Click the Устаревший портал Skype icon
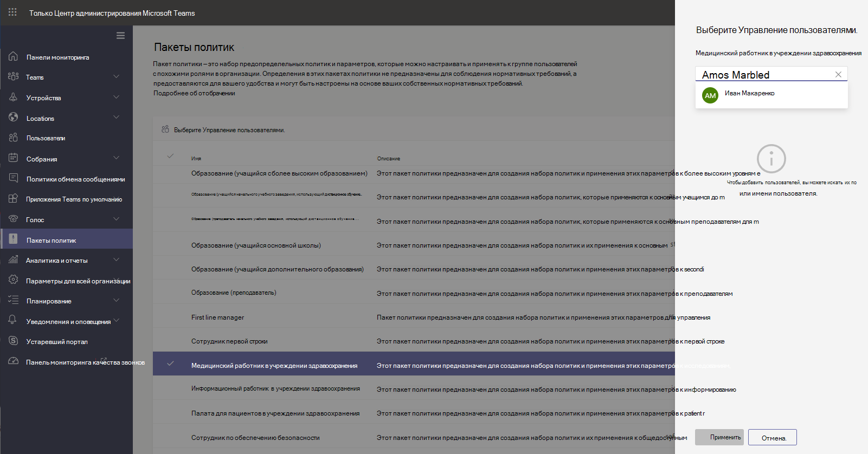 13,341
